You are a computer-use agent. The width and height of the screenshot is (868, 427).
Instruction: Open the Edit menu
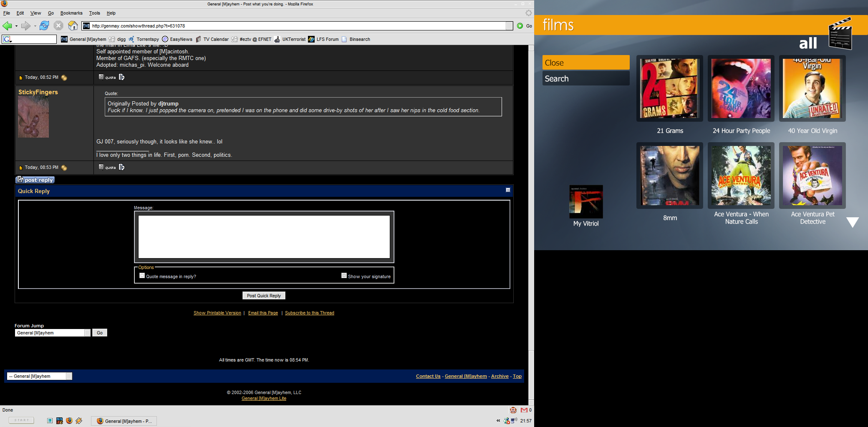pos(20,13)
